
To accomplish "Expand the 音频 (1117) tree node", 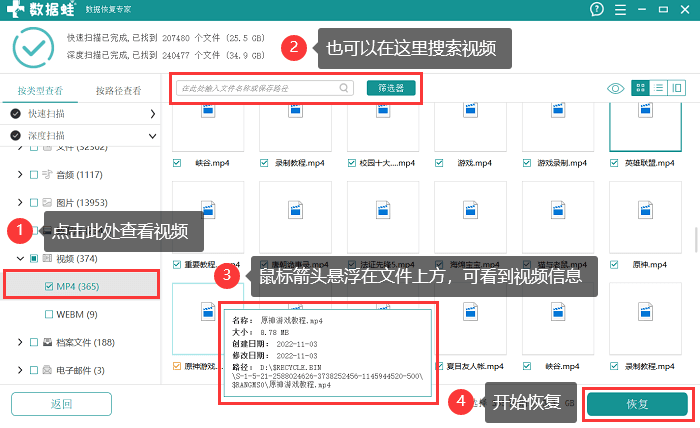I will (x=20, y=175).
